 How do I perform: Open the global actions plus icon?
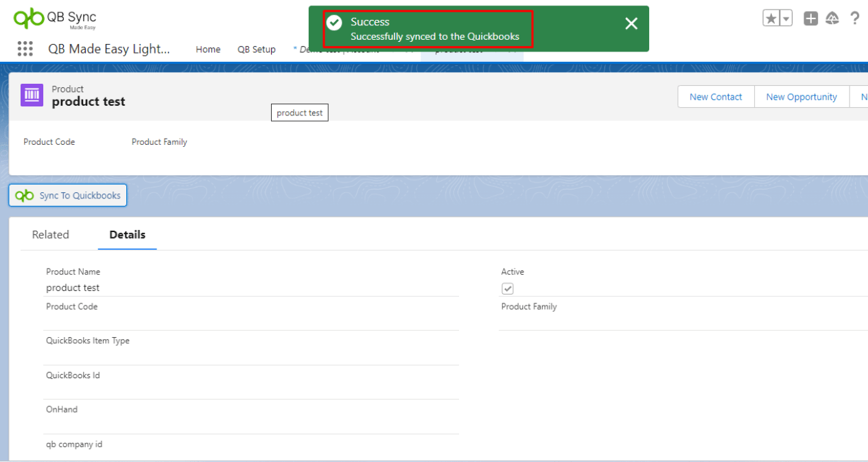(x=811, y=19)
